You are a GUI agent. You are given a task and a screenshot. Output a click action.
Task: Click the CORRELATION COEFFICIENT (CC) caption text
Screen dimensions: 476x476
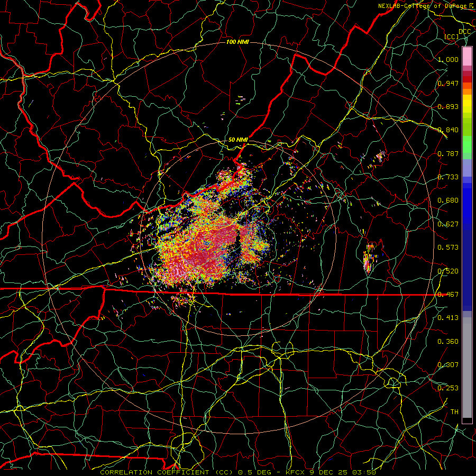[167, 472]
